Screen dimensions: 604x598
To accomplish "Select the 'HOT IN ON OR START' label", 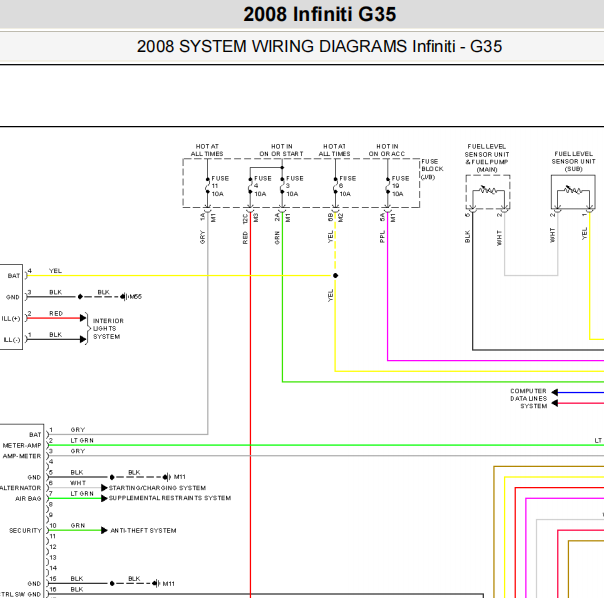I will coord(281,150).
